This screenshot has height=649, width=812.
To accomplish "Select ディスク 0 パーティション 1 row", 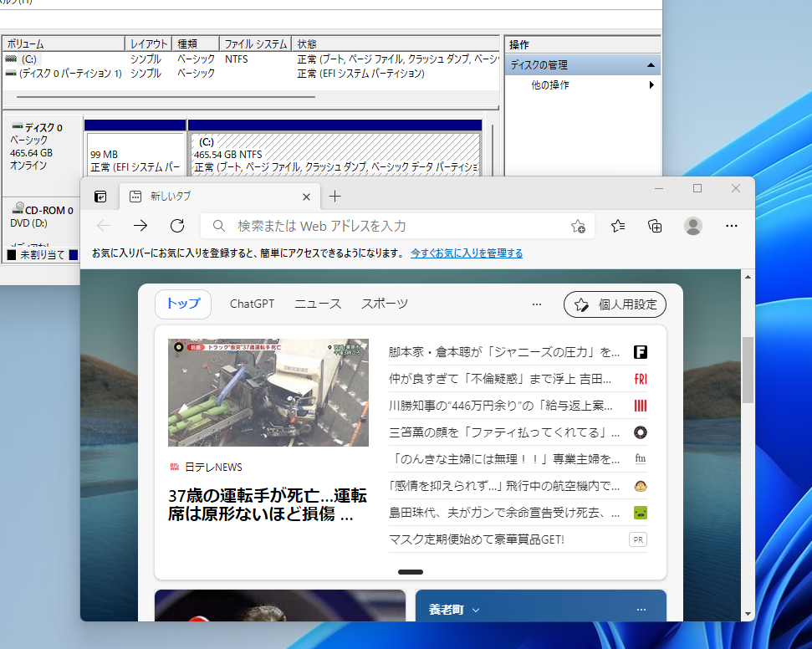I will click(x=251, y=73).
